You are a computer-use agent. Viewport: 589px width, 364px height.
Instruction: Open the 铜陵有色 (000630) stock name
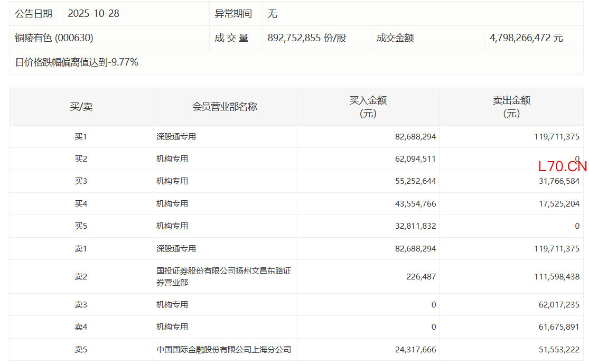click(54, 38)
